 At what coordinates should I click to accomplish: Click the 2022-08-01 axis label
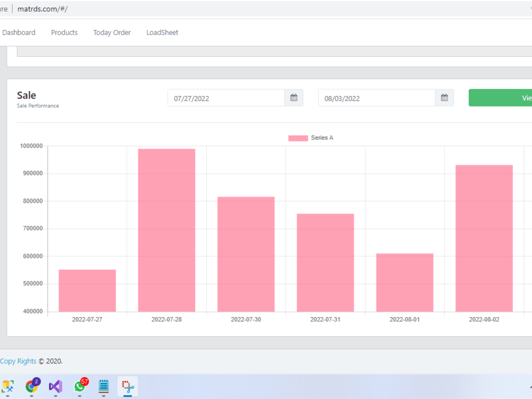405,319
